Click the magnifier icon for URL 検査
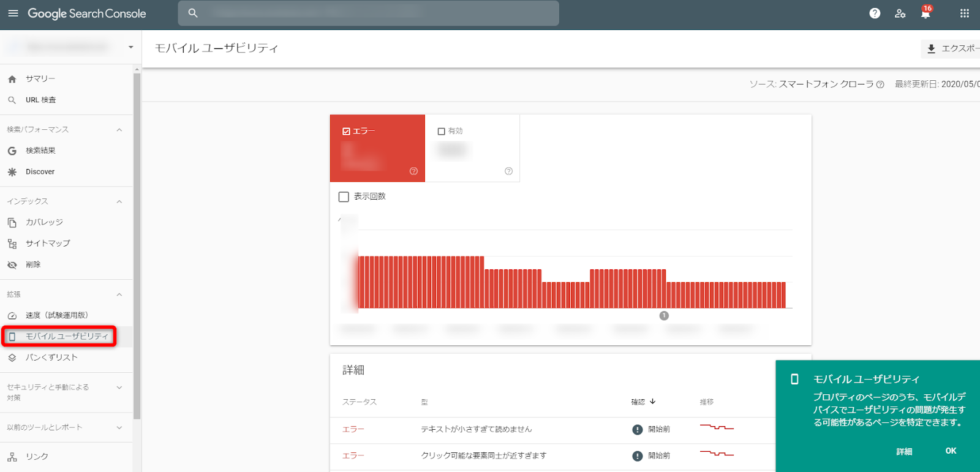The image size is (980, 472). (12, 100)
